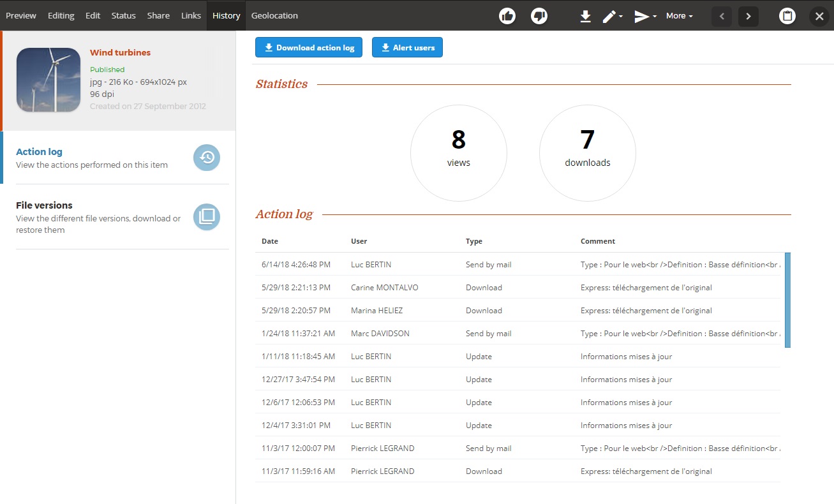The image size is (834, 504).
Task: Click user Marina HELIEZ
Action: [x=377, y=311]
